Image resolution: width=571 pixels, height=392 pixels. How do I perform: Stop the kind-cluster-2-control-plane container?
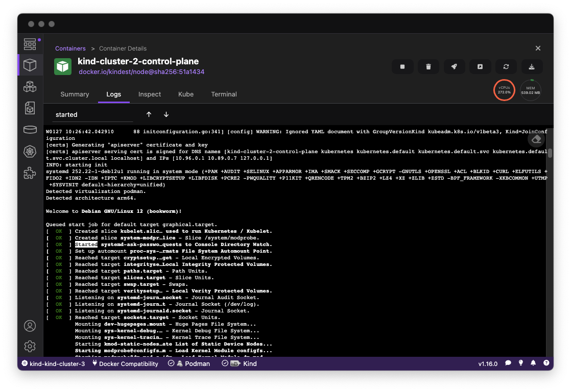(402, 66)
